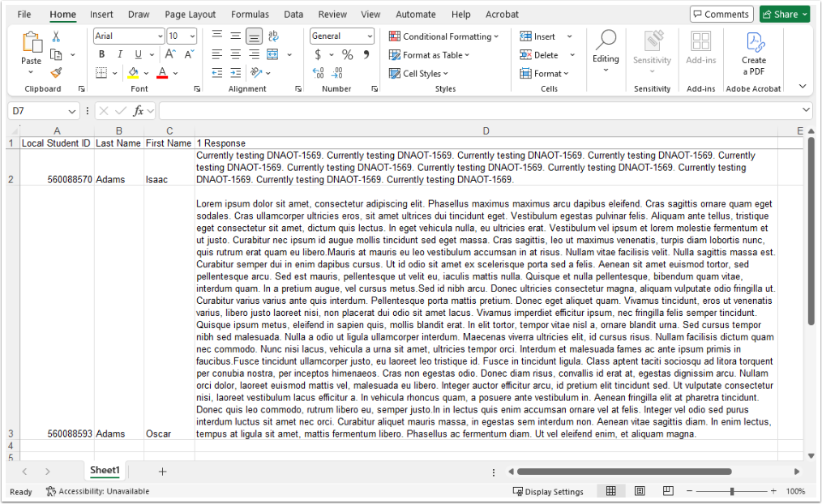
Task: Click Create a PDF in Adobe Acrobat
Action: pos(753,53)
